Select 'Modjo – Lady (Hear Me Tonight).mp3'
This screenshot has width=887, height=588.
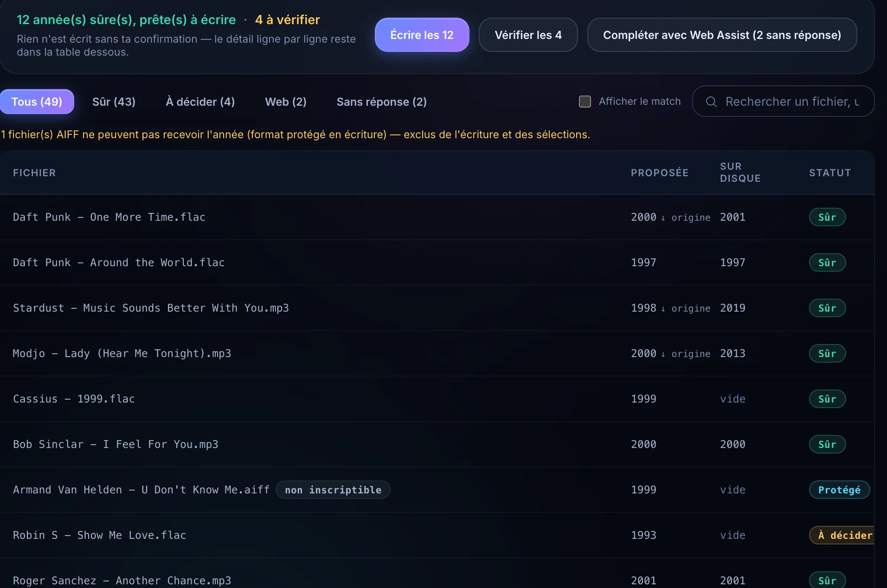[x=122, y=353]
